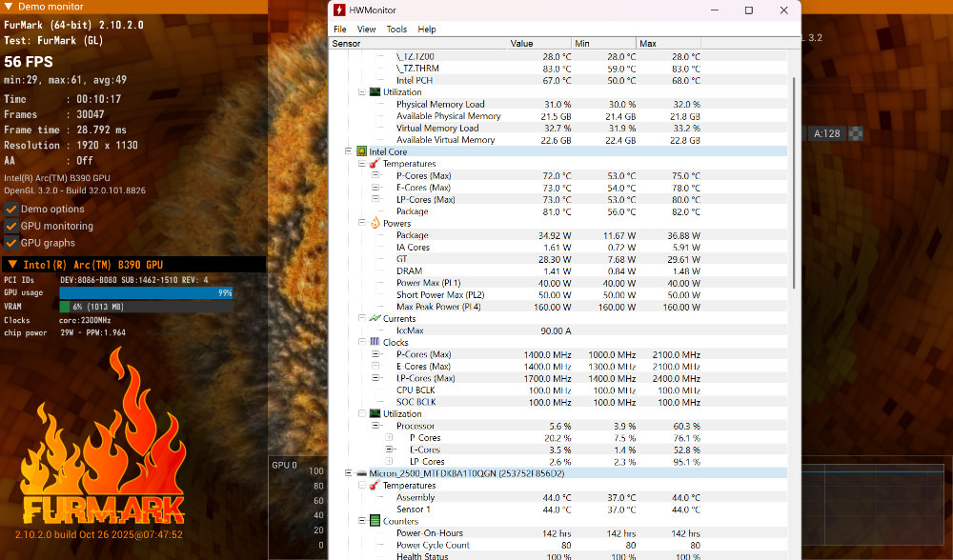Collapse the Processor utilization node
The height and width of the screenshot is (560, 953).
point(375,425)
